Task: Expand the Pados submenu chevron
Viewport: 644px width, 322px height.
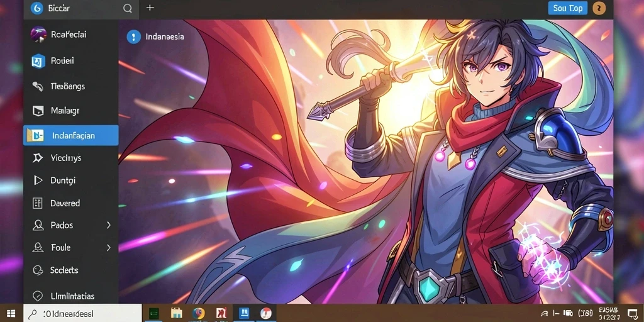Action: coord(109,225)
